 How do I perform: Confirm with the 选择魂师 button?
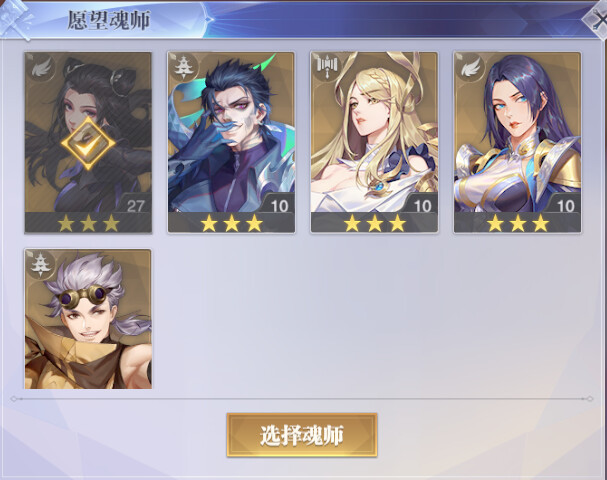coord(302,435)
